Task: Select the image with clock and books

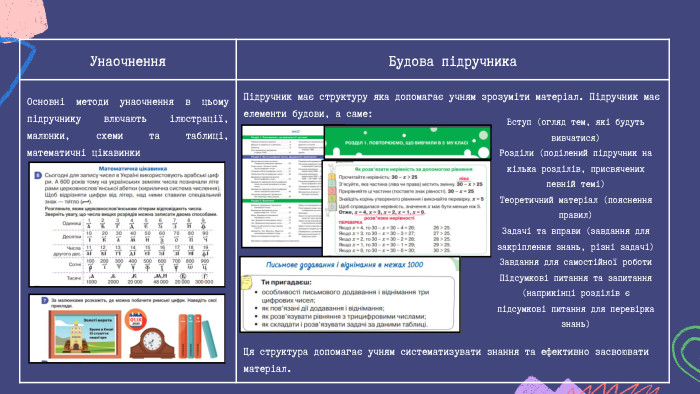Action: 127,328
